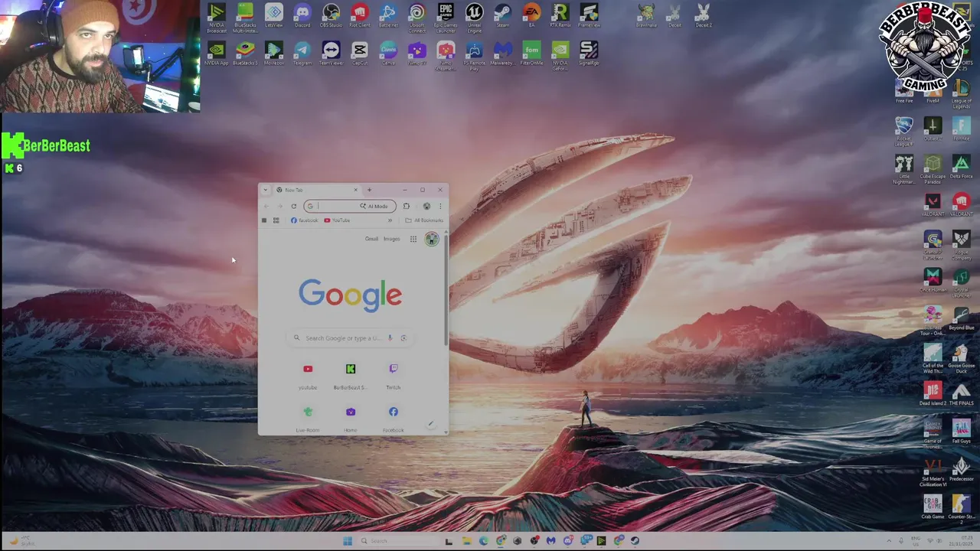Open THE FINALS desktop shortcut
980x551 pixels.
pos(962,394)
